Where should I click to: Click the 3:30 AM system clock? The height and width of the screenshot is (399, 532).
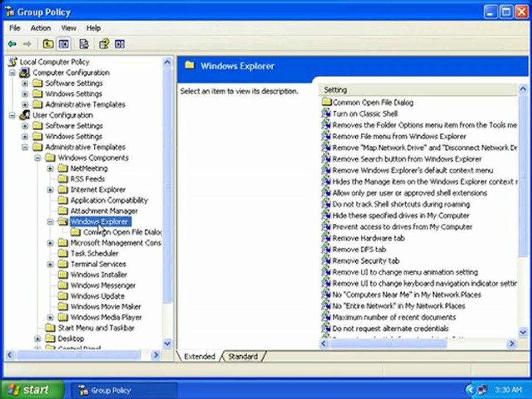point(508,390)
